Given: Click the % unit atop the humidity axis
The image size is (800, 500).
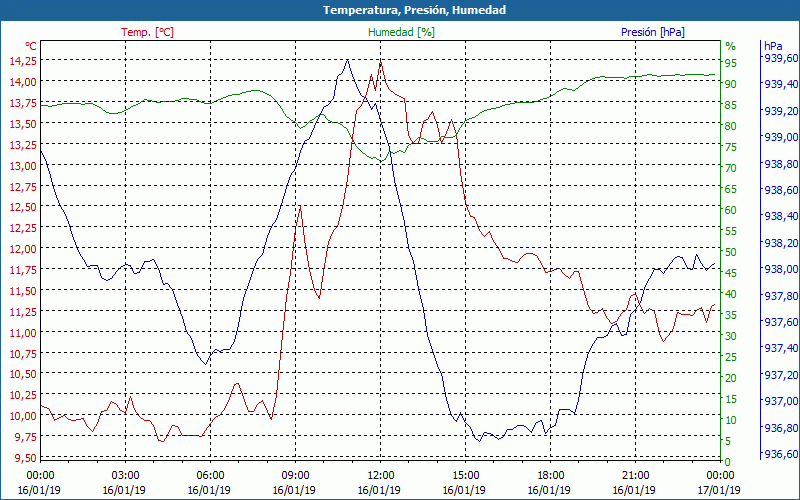Looking at the screenshot, I should coord(731,46).
